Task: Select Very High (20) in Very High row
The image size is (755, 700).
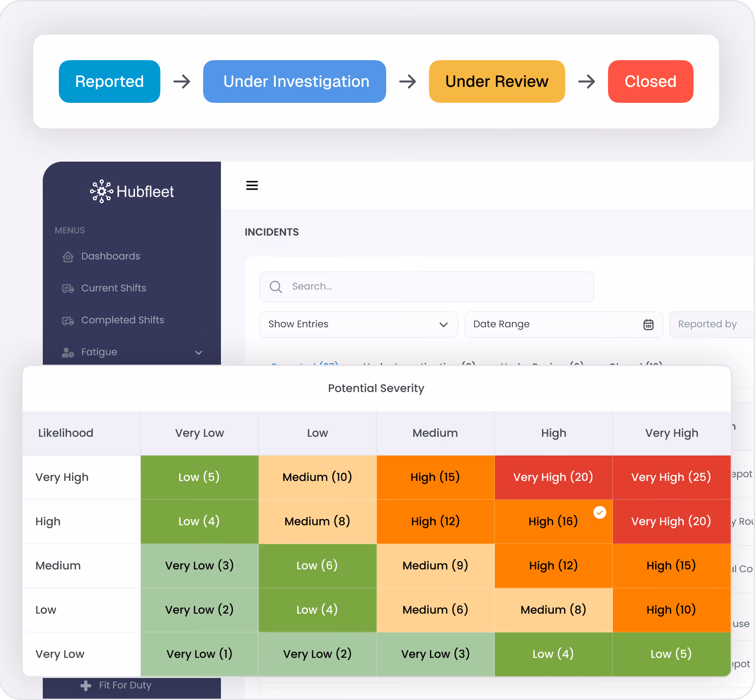Action: click(554, 477)
